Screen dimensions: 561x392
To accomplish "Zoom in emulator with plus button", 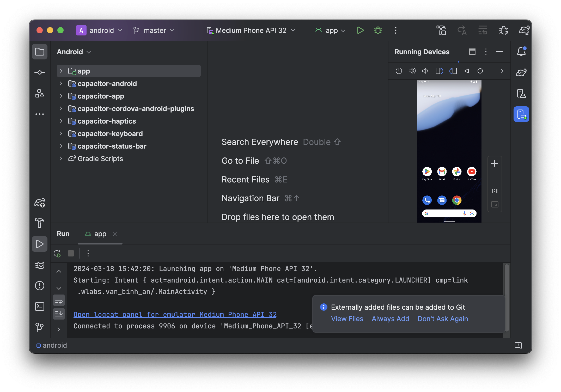I will pyautogui.click(x=495, y=164).
